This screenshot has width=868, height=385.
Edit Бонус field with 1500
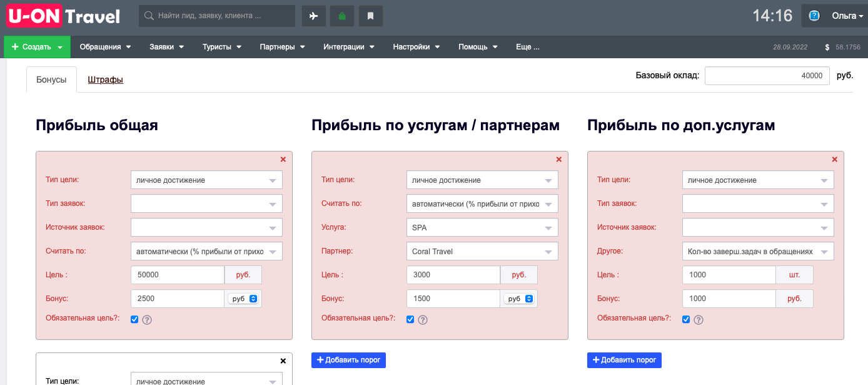pos(453,299)
